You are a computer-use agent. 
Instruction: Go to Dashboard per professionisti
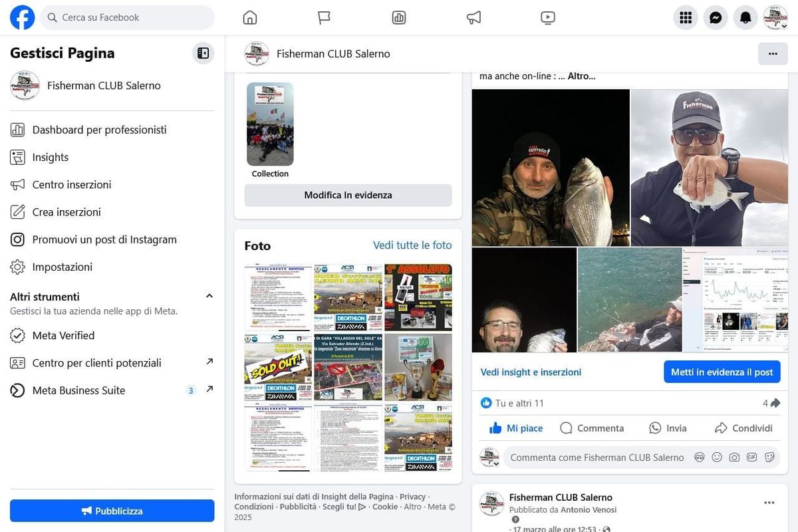pos(98,130)
